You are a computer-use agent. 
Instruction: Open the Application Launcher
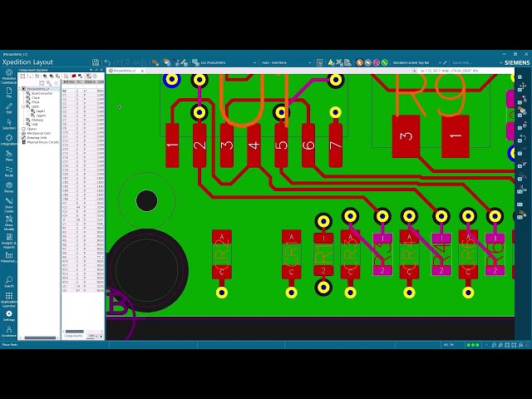point(9,299)
